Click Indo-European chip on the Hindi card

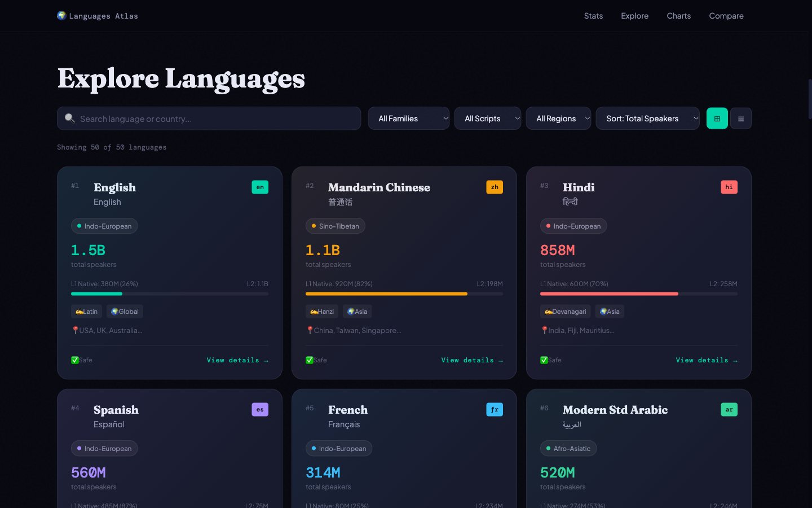tap(573, 226)
